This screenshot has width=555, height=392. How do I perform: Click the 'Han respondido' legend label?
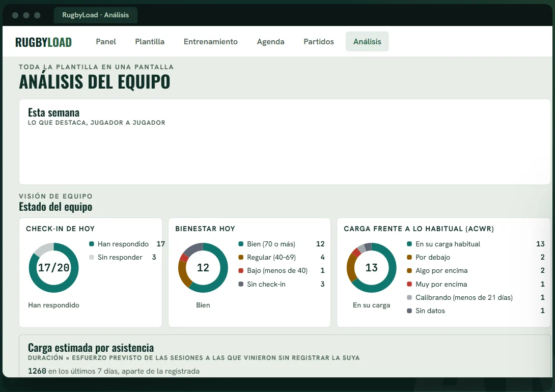click(123, 244)
